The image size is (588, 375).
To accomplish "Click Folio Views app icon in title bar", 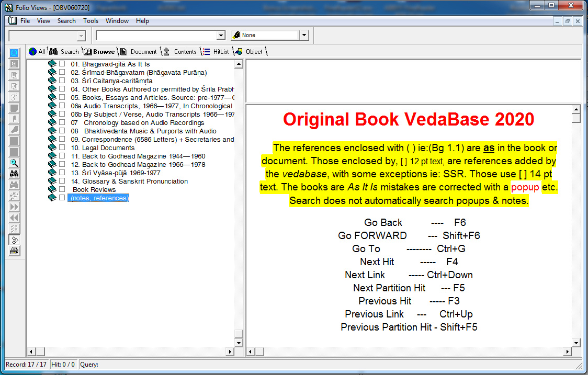I will click(x=8, y=7).
